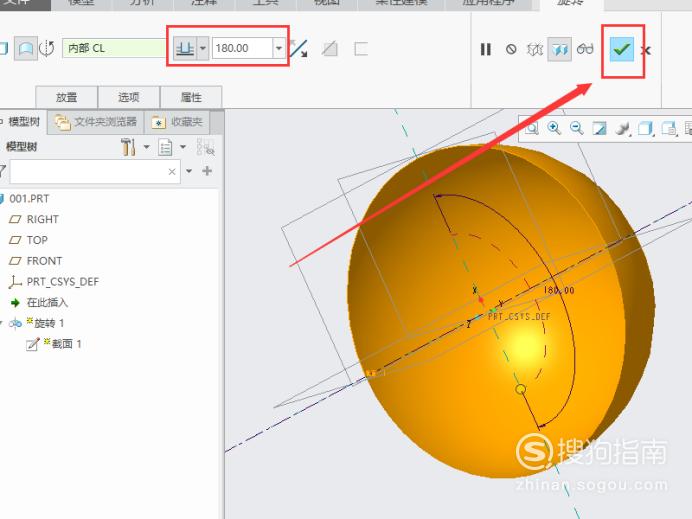The image size is (692, 519).
Task: Click the tree show list icon
Action: click(165, 147)
